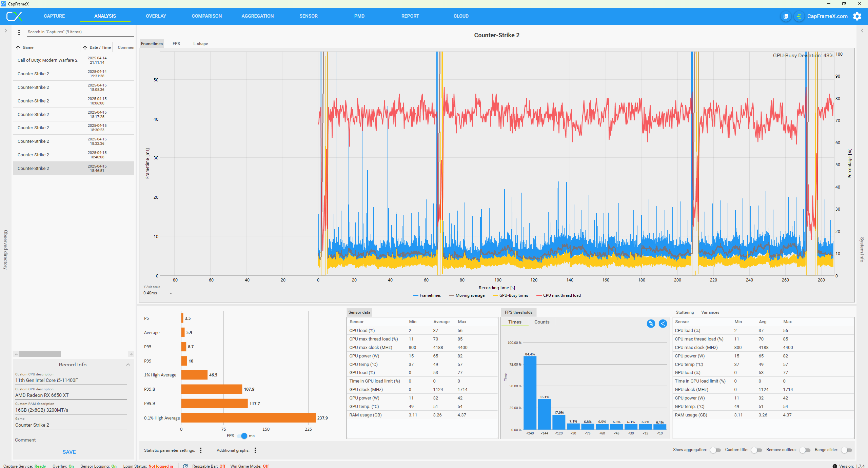The image size is (868, 468).
Task: Open the Y-Axis scale dropdown
Action: pyautogui.click(x=158, y=293)
